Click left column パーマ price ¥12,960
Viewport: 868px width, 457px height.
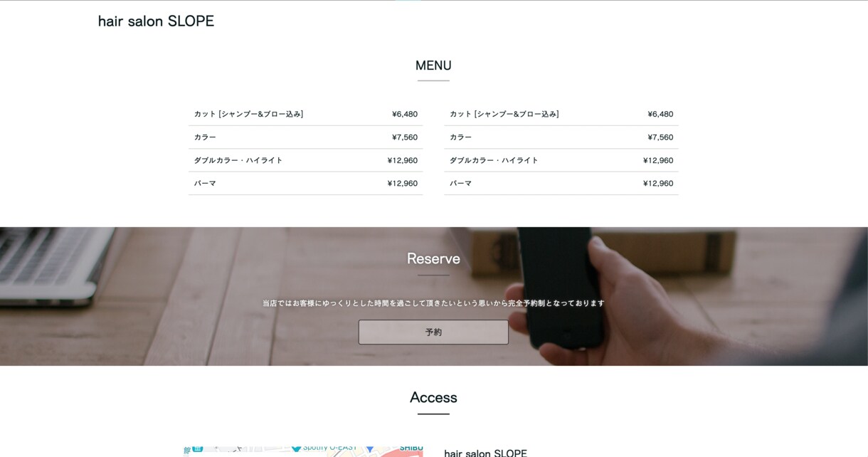[x=403, y=183]
